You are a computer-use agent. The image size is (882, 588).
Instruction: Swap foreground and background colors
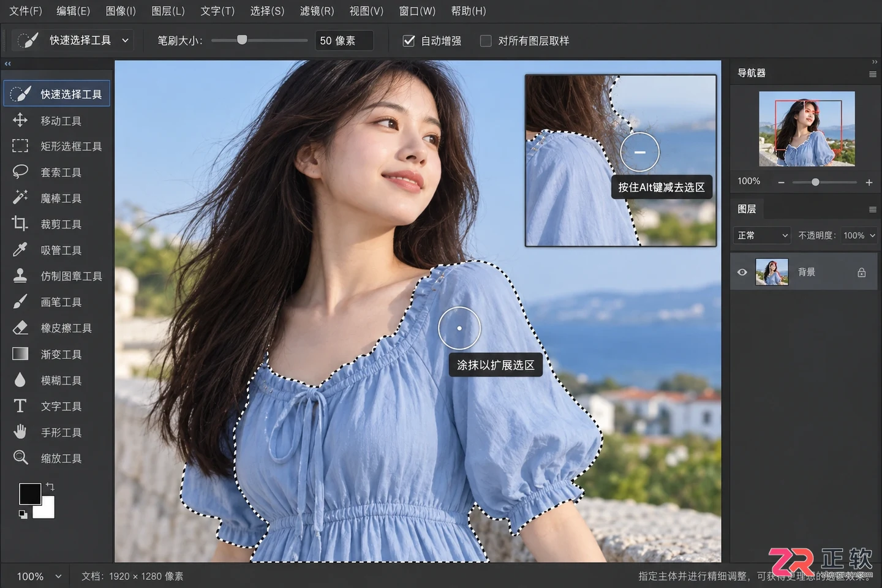coord(50,487)
